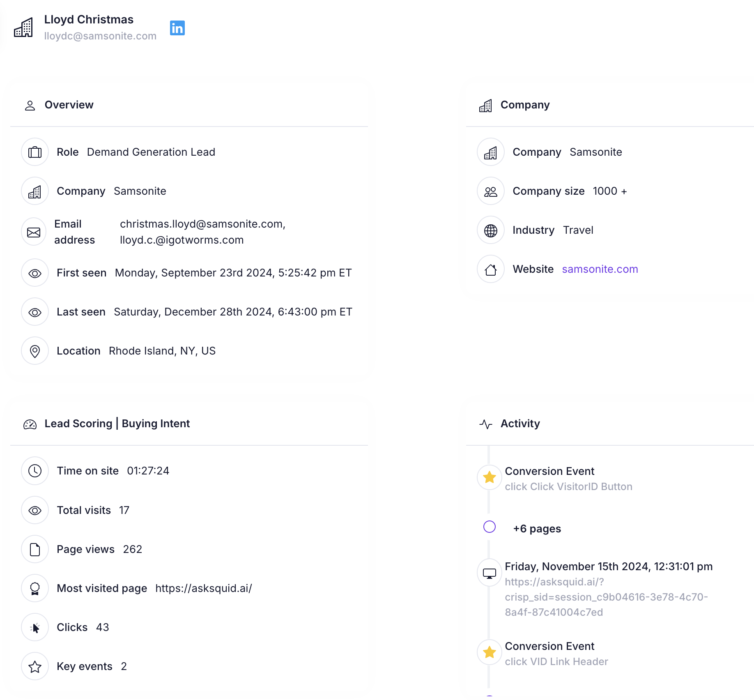Click the house Website icon
This screenshot has height=700, width=754.
[490, 269]
